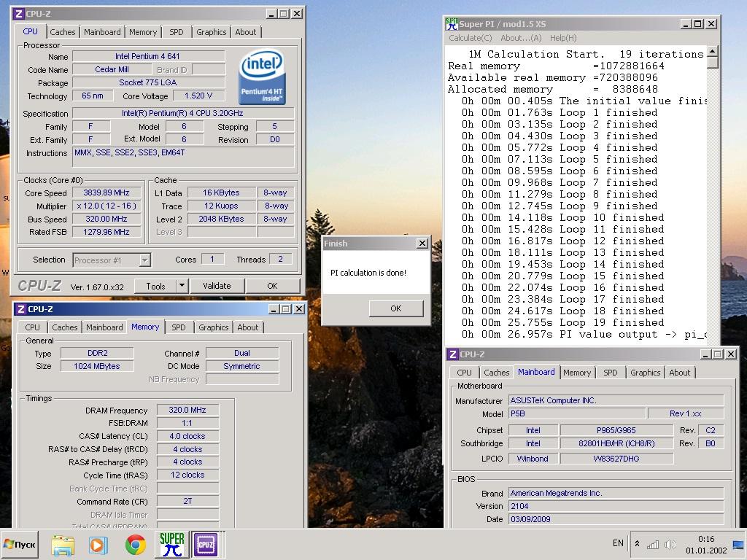The image size is (747, 560).
Task: Click the EN language indicator
Action: (x=618, y=543)
